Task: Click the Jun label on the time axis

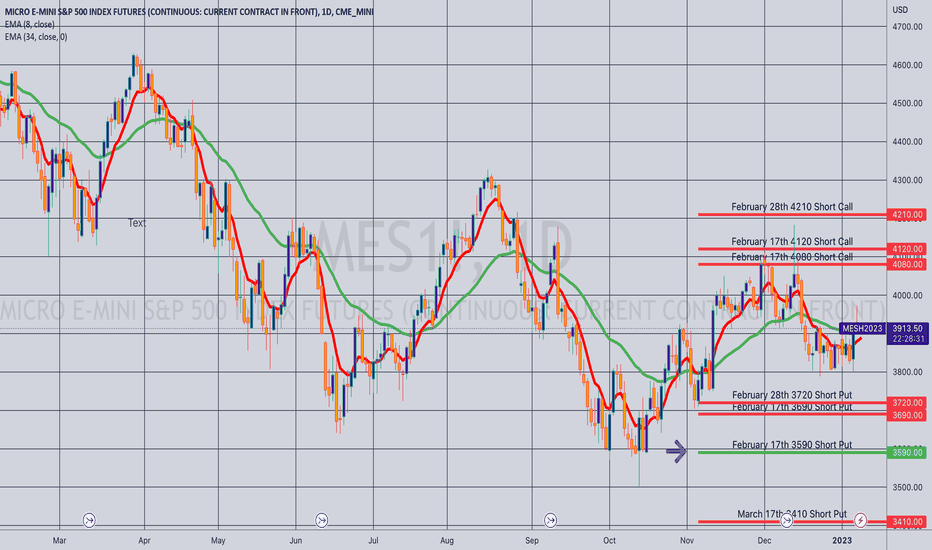Action: [x=295, y=540]
